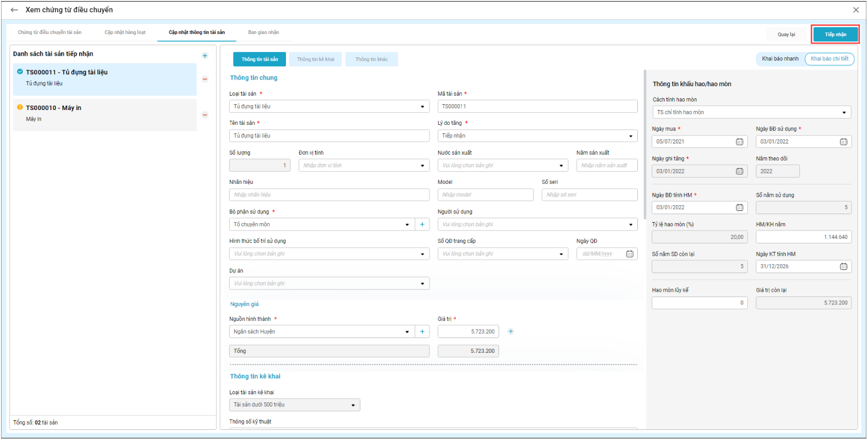Add new Bộ phận sử dụng with plus

[422, 225]
